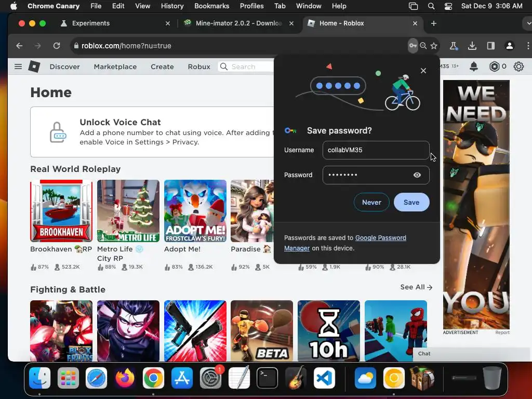Launch Firefox from the Dock
532x399 pixels.
tap(125, 378)
